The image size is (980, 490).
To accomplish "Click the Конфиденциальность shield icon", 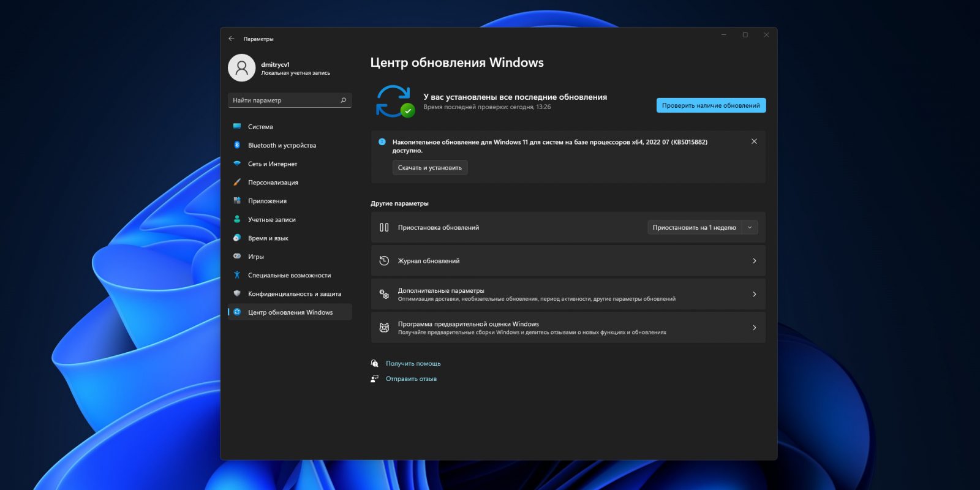I will tap(237, 293).
